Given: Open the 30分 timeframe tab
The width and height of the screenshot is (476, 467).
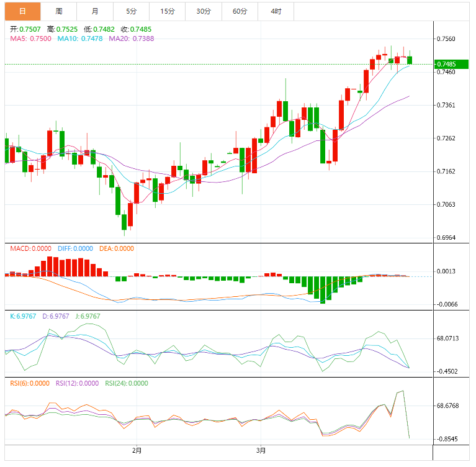Looking at the screenshot, I should pos(203,11).
